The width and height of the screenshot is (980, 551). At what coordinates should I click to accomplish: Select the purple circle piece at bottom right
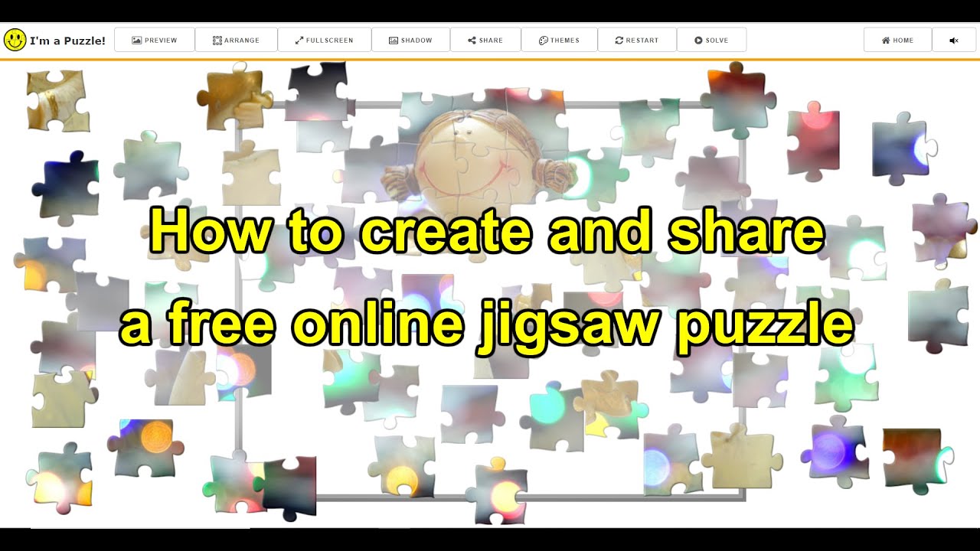(x=835, y=452)
